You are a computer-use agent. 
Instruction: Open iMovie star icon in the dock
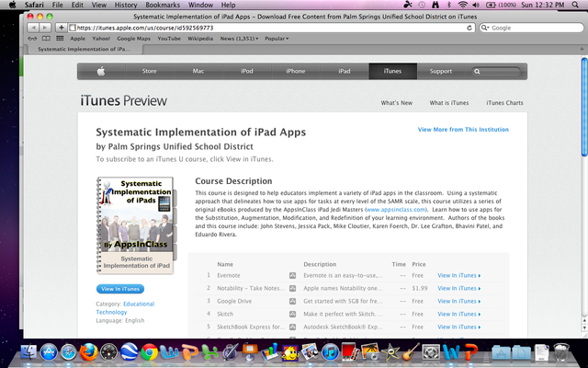[390, 352]
